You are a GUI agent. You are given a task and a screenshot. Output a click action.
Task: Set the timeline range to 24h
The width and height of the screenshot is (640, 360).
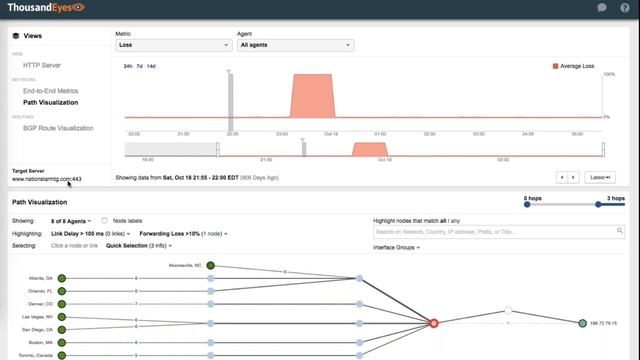(x=128, y=66)
